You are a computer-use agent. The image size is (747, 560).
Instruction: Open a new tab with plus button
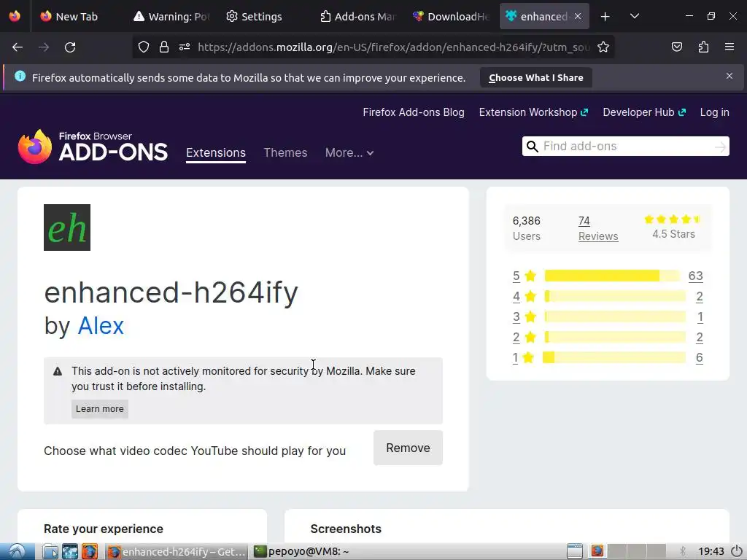click(x=605, y=17)
